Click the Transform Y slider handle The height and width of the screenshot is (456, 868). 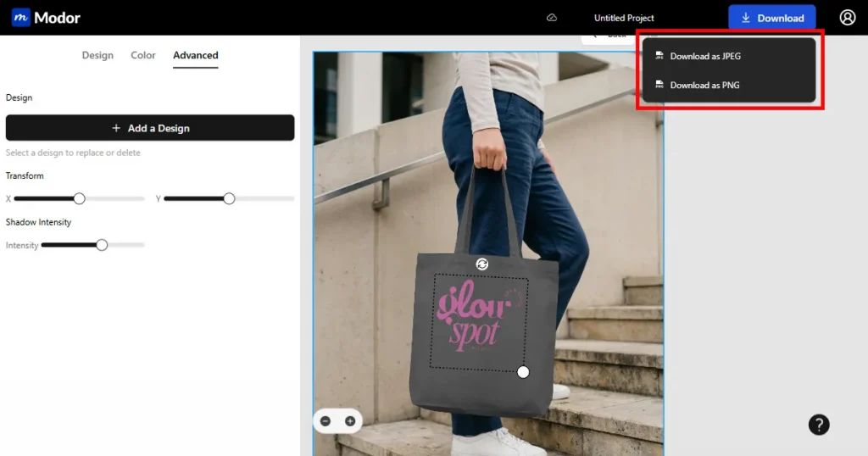point(229,198)
